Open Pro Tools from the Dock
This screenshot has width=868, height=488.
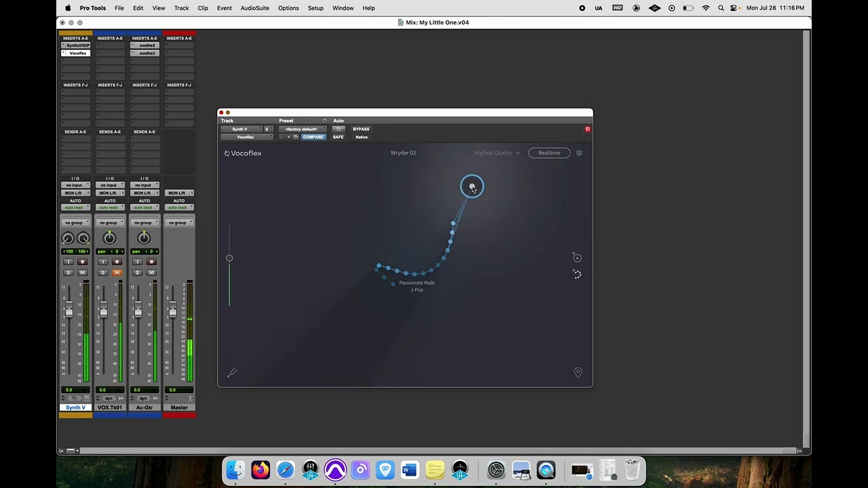pyautogui.click(x=335, y=470)
